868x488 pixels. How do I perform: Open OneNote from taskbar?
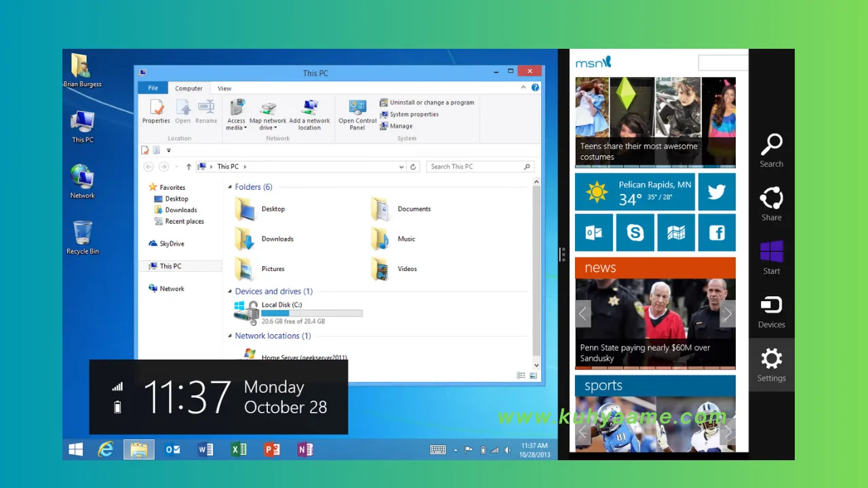pyautogui.click(x=305, y=449)
